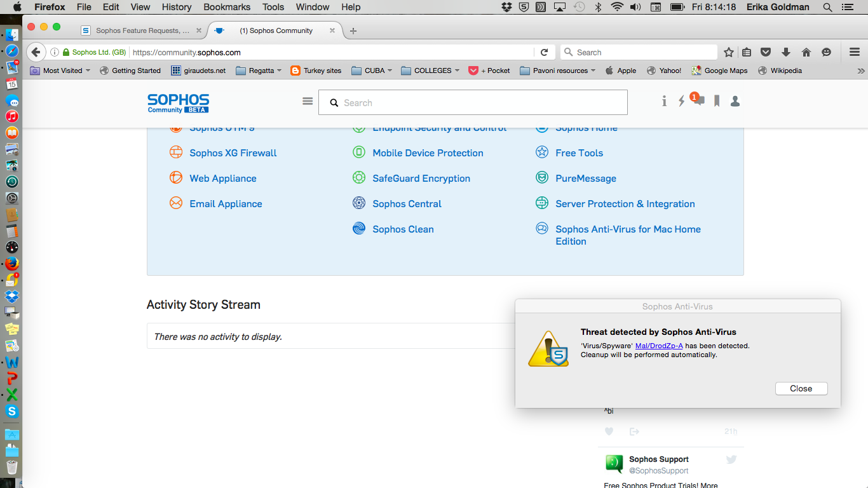The height and width of the screenshot is (488, 868).
Task: Open Mobile Device Protection link
Action: 428,153
